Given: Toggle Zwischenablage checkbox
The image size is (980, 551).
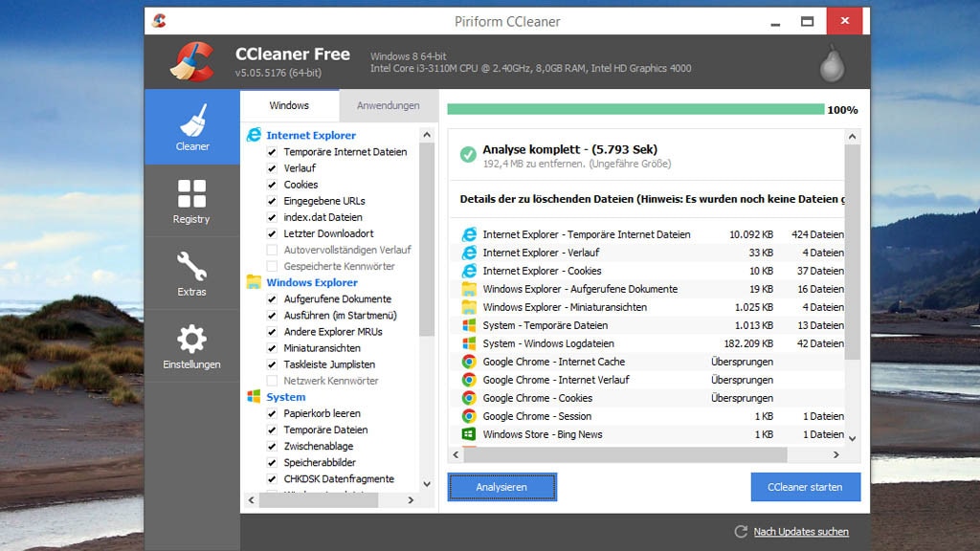Looking at the screenshot, I should pos(272,446).
